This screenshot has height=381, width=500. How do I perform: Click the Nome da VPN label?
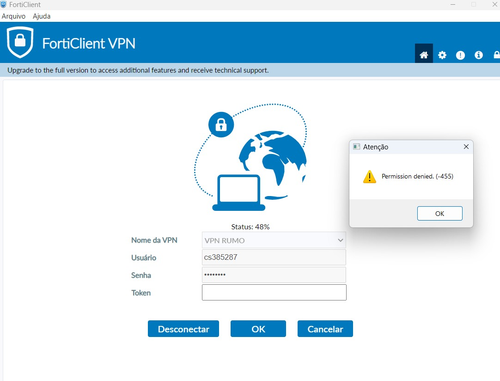pos(154,240)
